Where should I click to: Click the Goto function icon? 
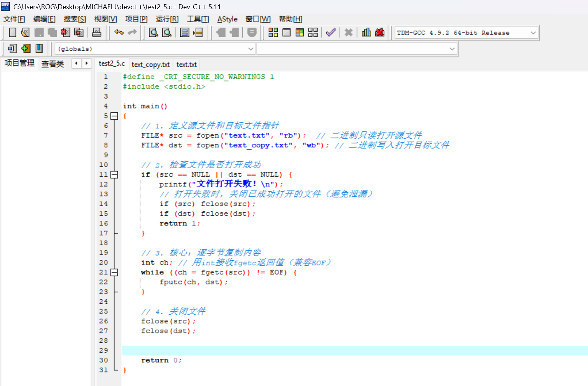pos(184,33)
